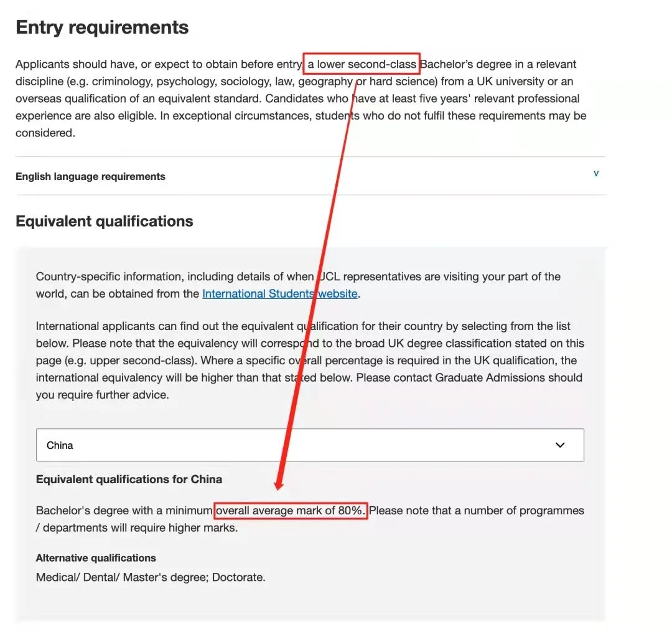Click the word China inside the selector
Viewport: 672px width, 632px height.
[60, 445]
